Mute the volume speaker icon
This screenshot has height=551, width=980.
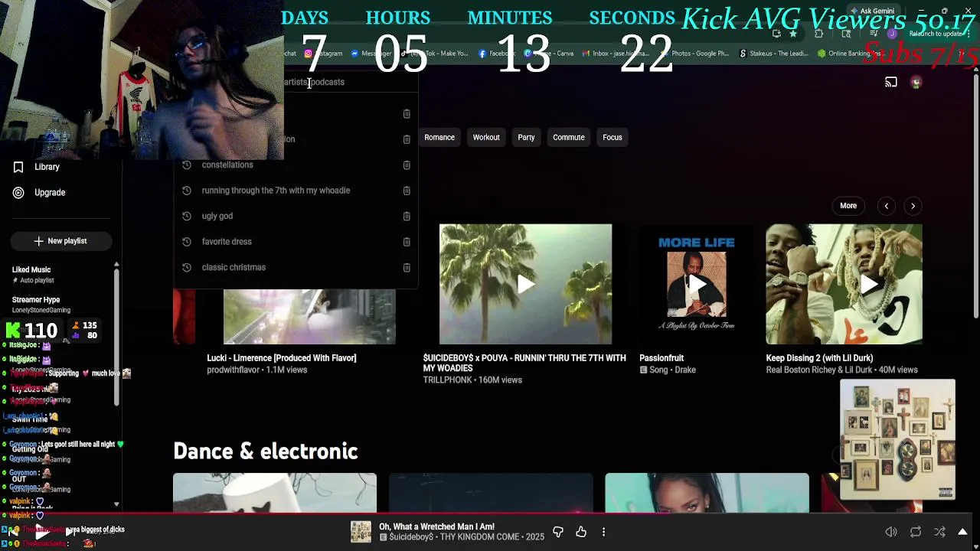(x=891, y=532)
